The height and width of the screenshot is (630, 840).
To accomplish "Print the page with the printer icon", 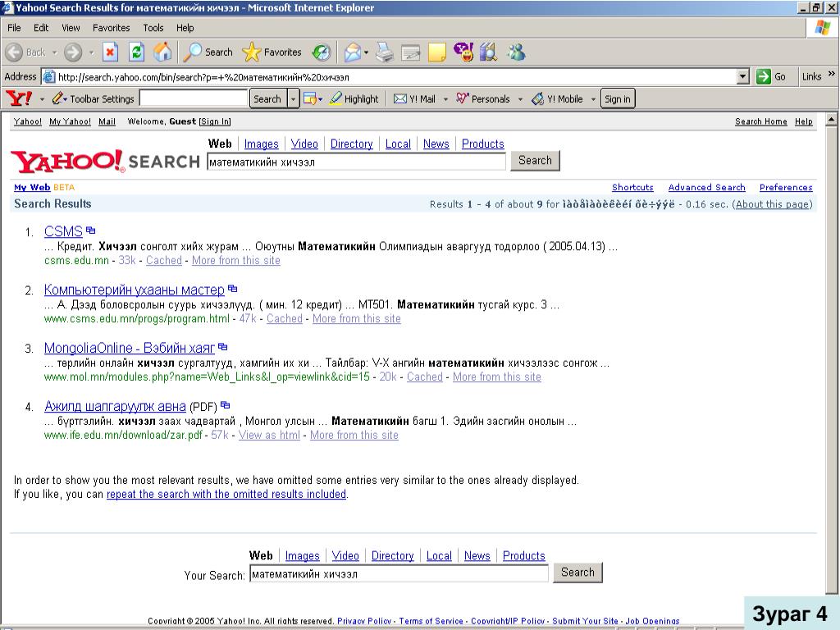I will 384,52.
